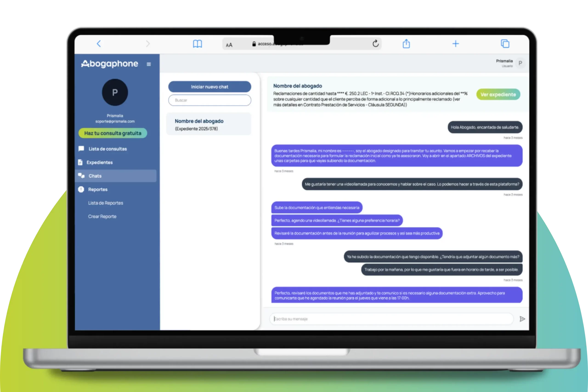
Task: Click the Abogaphone logo
Action: (109, 64)
